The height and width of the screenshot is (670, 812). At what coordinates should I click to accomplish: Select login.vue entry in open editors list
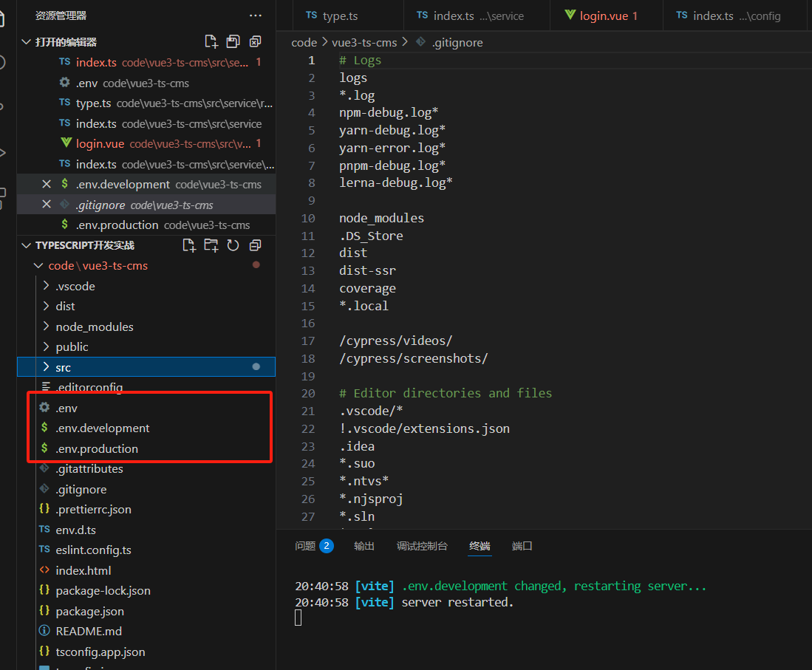(x=146, y=143)
